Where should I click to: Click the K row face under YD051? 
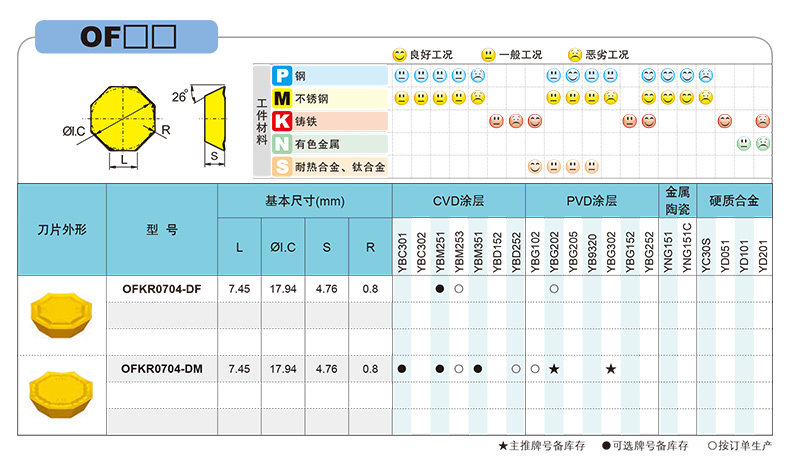[x=725, y=121]
